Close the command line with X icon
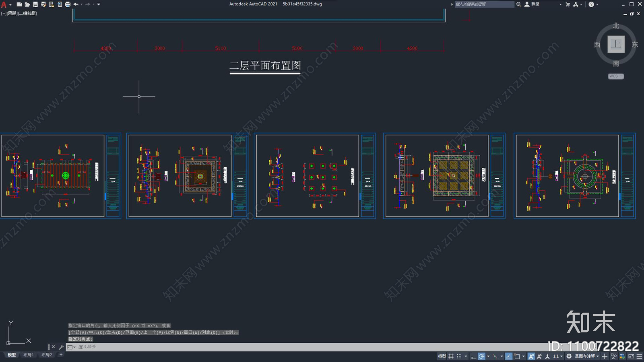The image size is (644, 362). pos(53,347)
